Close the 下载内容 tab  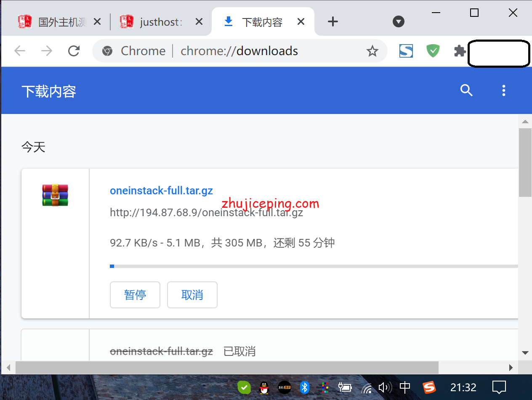[301, 21]
